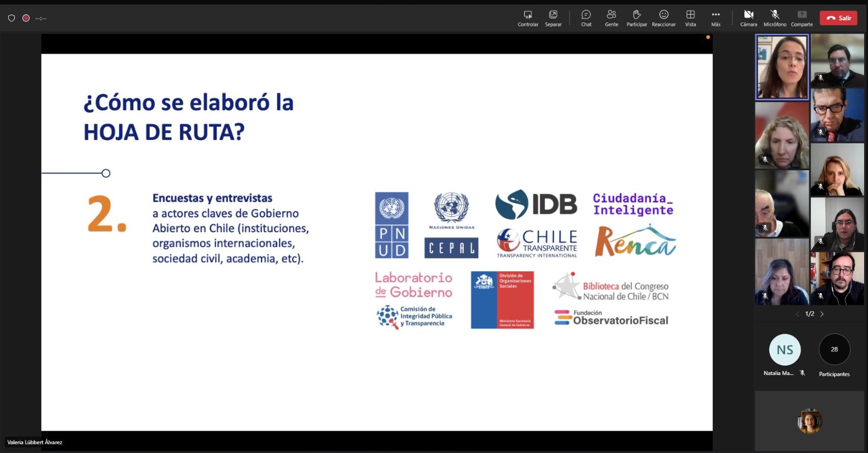
Task: Click the orange number 2. on slide
Action: pyautogui.click(x=107, y=214)
